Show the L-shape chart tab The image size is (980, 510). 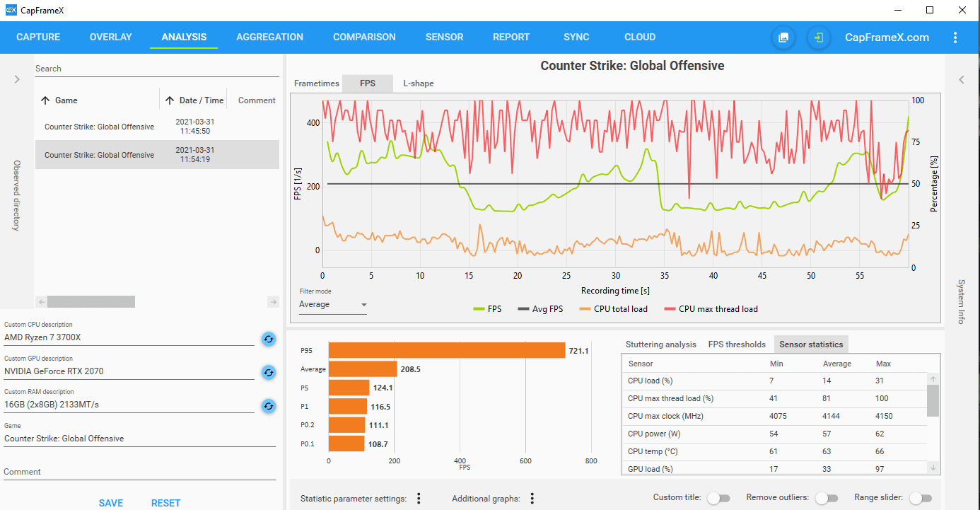point(419,83)
